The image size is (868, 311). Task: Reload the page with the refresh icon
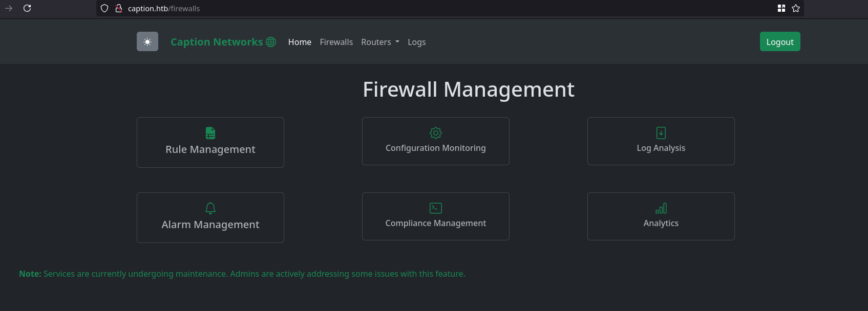pyautogui.click(x=27, y=8)
